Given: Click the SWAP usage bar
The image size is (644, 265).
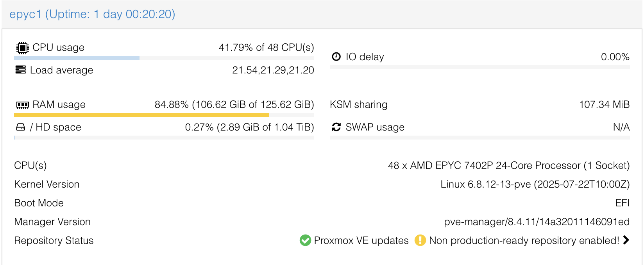Looking at the screenshot, I should [479, 138].
